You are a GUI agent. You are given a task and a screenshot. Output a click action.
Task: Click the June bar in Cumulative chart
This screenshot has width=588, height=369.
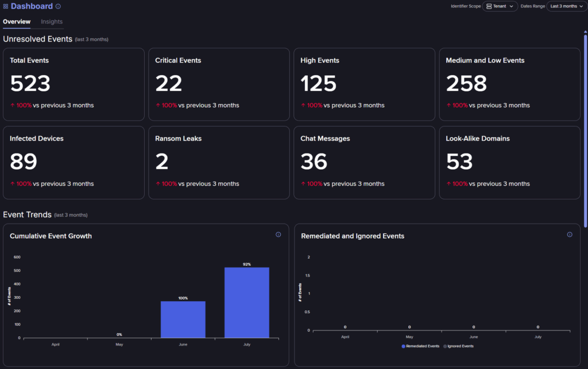183,319
